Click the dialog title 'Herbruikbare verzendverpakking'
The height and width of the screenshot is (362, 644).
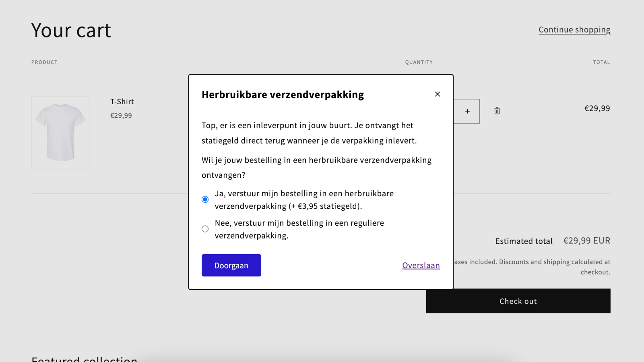pos(282,94)
